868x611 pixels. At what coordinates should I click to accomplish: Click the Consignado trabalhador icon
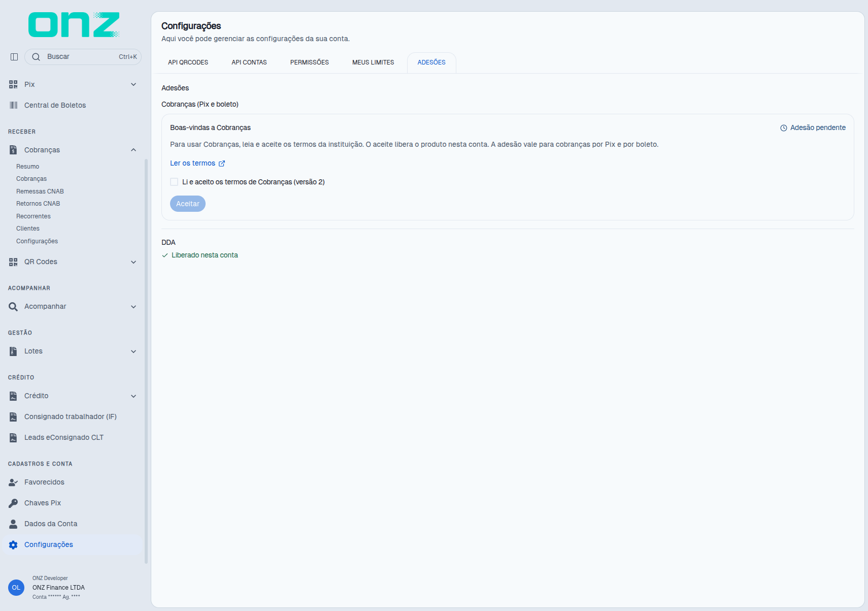click(13, 416)
